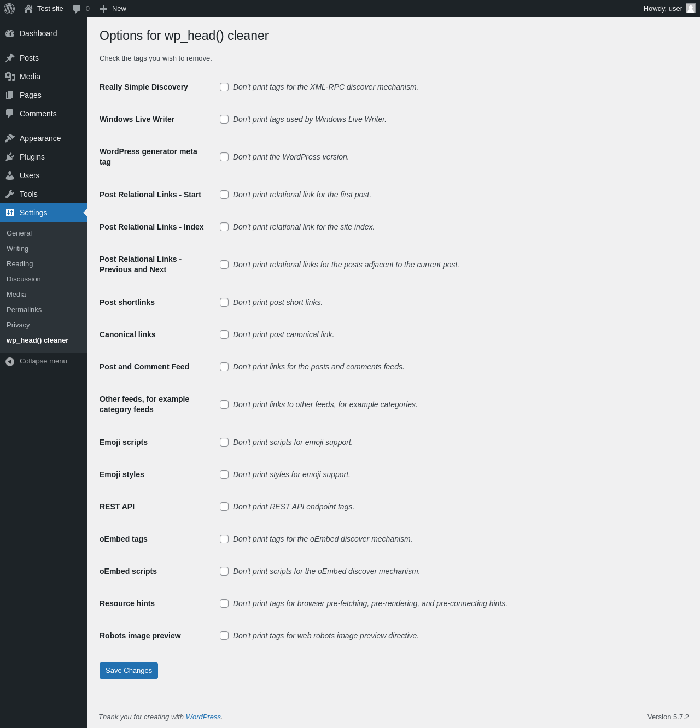Tick the REST API checkbox

click(224, 507)
